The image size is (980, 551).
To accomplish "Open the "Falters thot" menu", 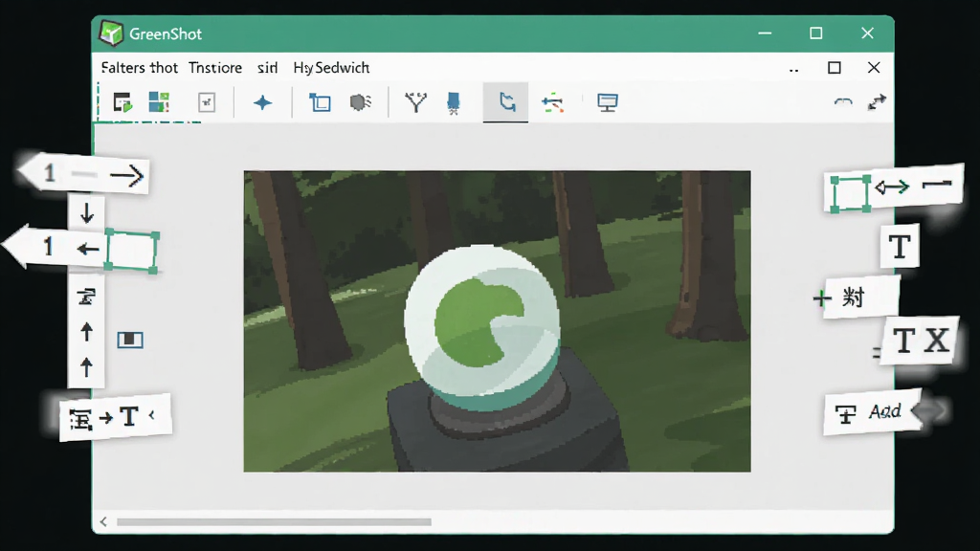I will click(x=140, y=68).
